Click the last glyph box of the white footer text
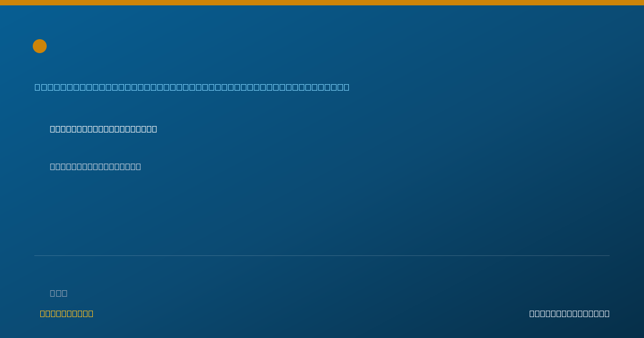 (607, 313)
